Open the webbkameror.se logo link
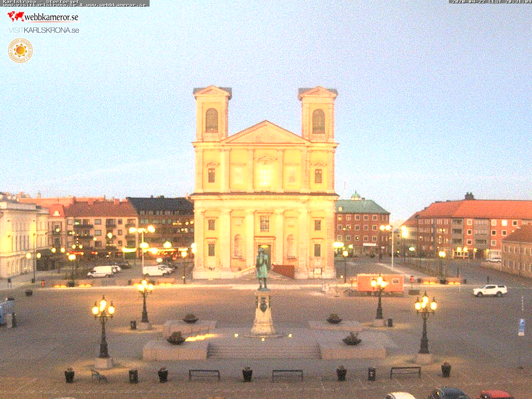The height and width of the screenshot is (399, 532). [x=43, y=17]
